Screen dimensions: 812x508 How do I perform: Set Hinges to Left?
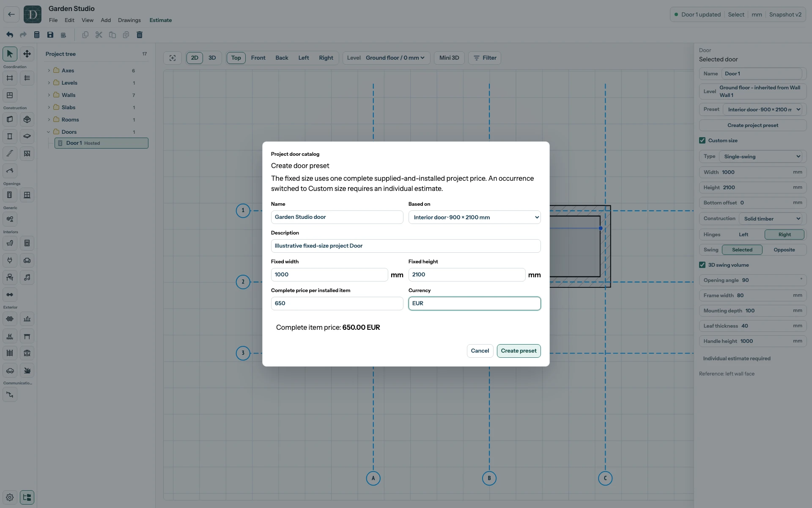click(x=743, y=235)
